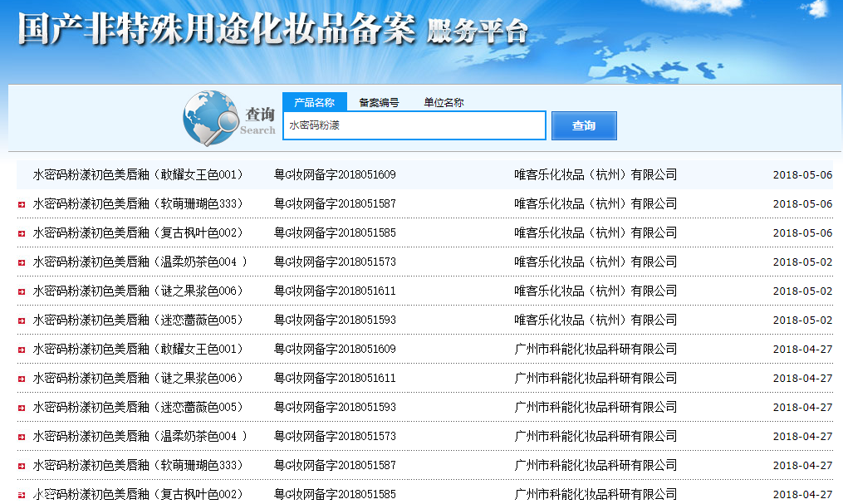Switch to the 备案编号 search tab
The height and width of the screenshot is (504, 843).
coord(379,102)
